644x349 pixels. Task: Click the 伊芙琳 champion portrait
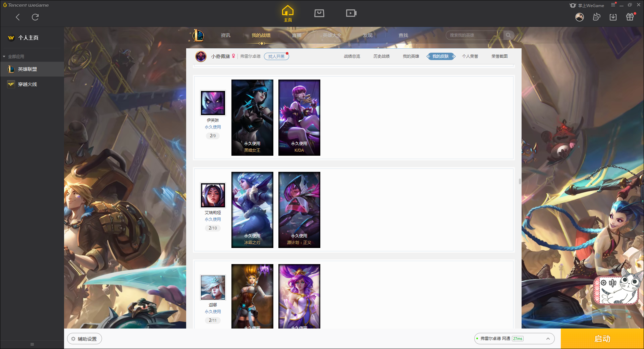click(213, 103)
